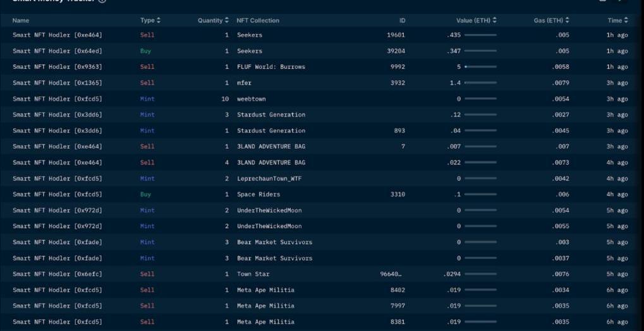This screenshot has height=331, width=644.
Task: Sort table by Type column arrows
Action: click(x=159, y=21)
